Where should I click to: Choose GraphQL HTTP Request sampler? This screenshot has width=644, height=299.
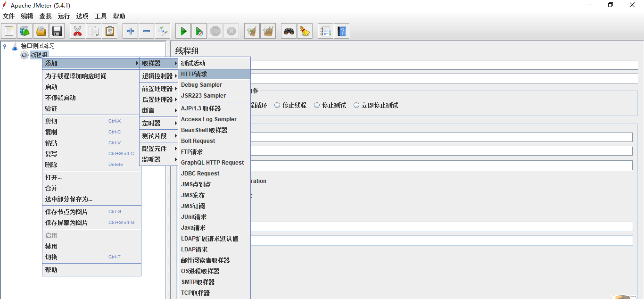coord(214,163)
